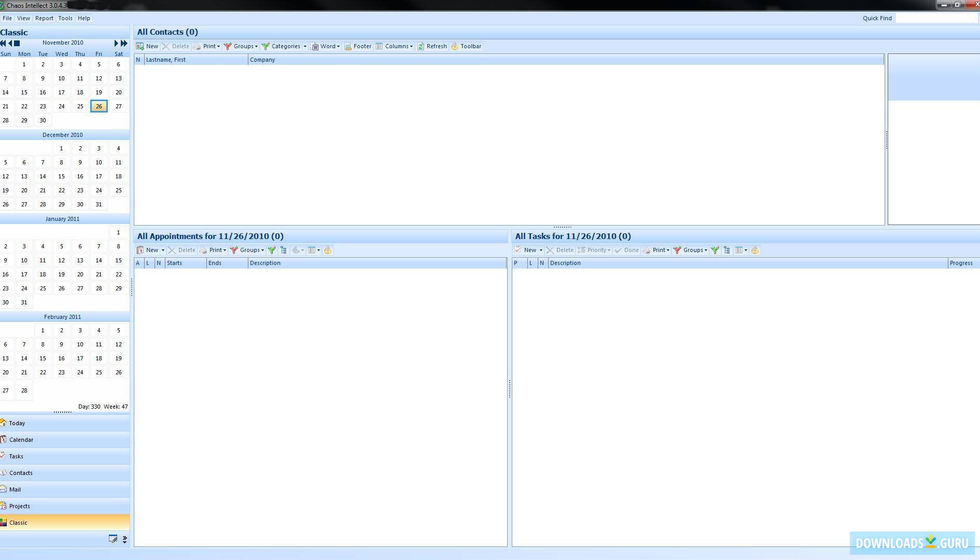Open the Columns dropdown in Contacts toolbar
980x560 pixels.
(x=395, y=46)
